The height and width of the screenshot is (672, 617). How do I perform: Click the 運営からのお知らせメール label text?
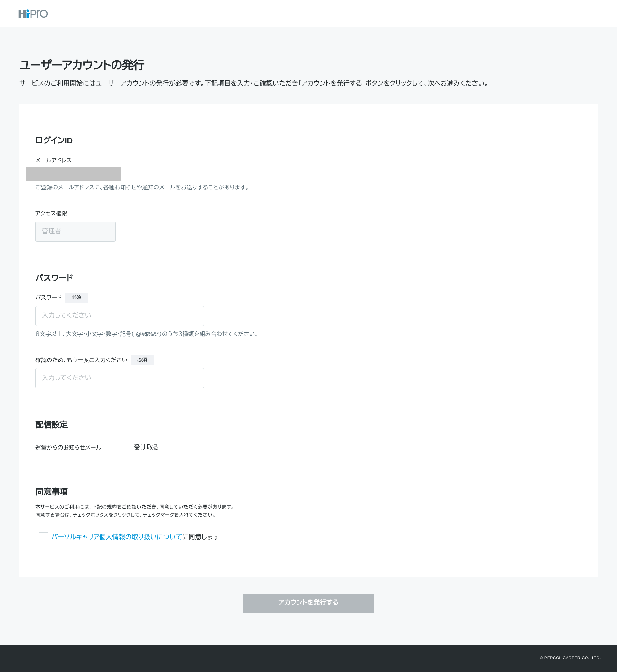[x=68, y=447]
